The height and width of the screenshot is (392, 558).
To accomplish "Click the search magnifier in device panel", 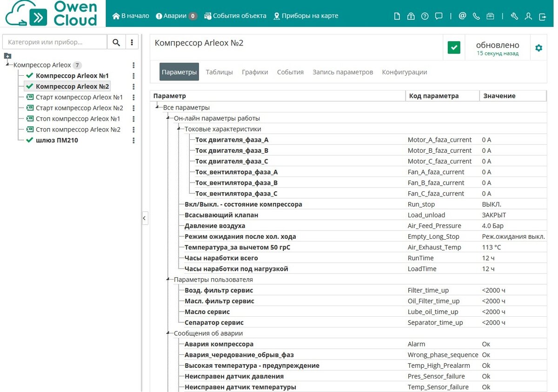I will pyautogui.click(x=116, y=41).
